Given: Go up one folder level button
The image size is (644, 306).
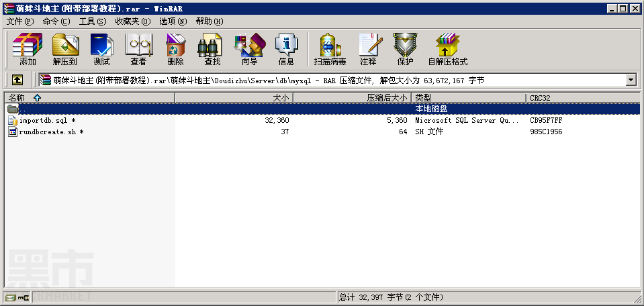Looking at the screenshot, I should pyautogui.click(x=17, y=80).
